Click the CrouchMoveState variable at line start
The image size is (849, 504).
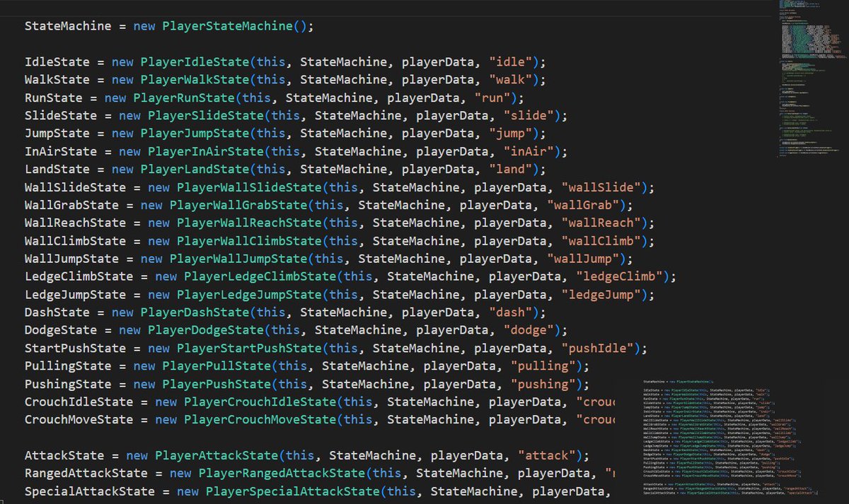tap(79, 420)
